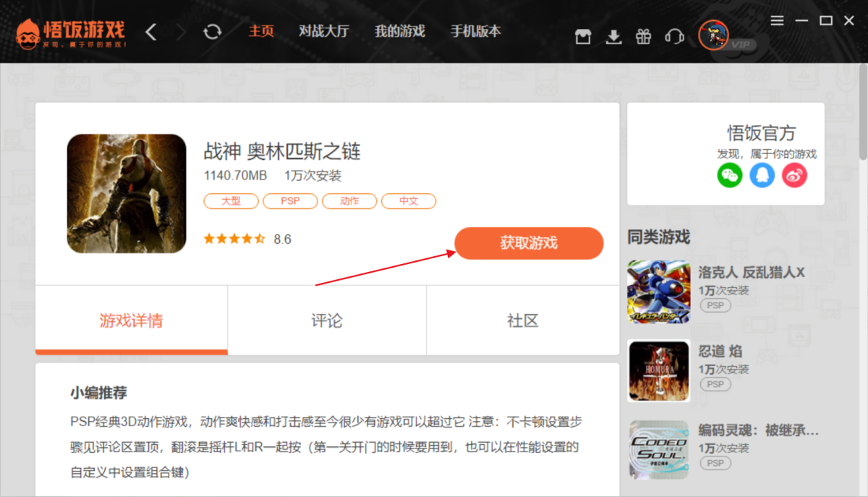The width and height of the screenshot is (868, 497).
Task: Click the 1140.70MB size text
Action: pos(236,176)
